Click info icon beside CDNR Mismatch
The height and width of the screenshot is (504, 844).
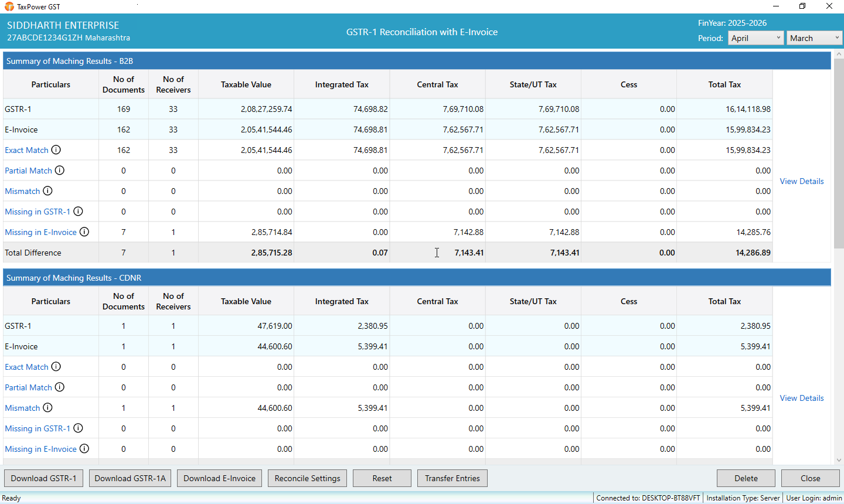point(47,408)
